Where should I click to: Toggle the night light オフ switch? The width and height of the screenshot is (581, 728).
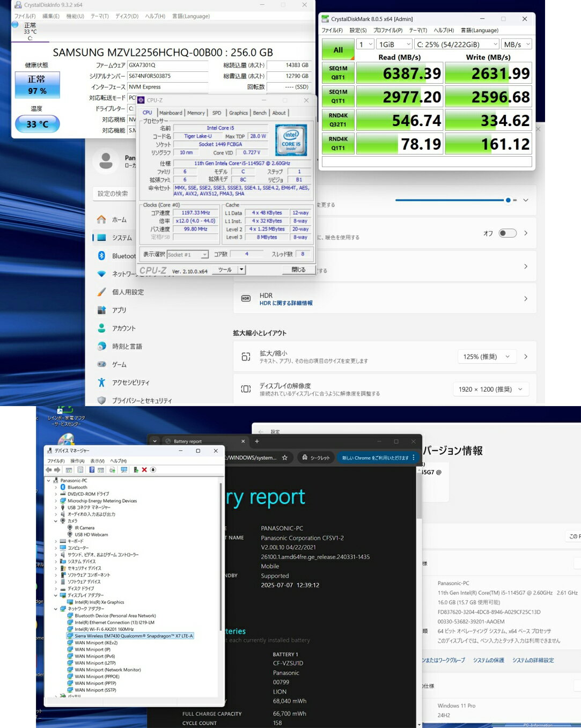coord(507,233)
